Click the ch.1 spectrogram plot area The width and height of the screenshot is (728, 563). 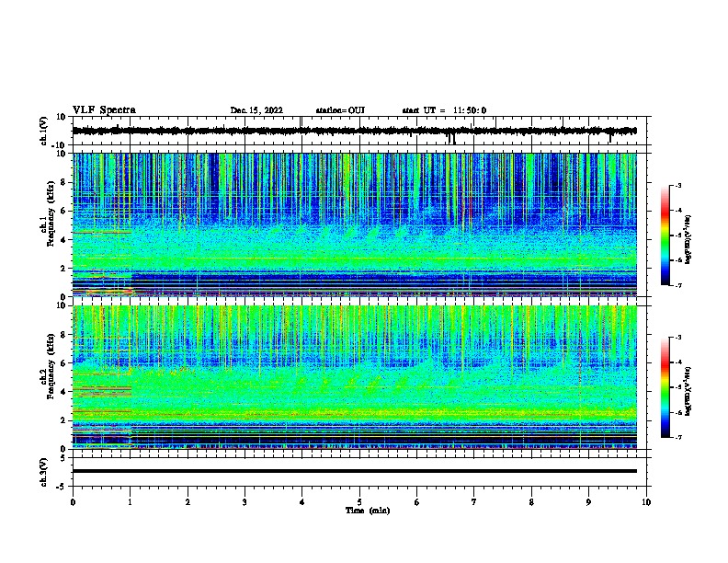[x=354, y=224]
